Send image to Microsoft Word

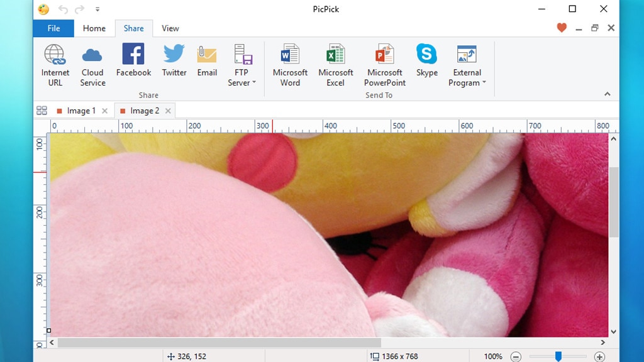click(x=290, y=65)
